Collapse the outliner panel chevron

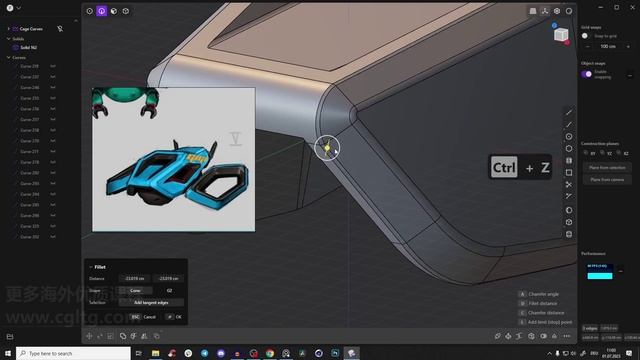76,20
